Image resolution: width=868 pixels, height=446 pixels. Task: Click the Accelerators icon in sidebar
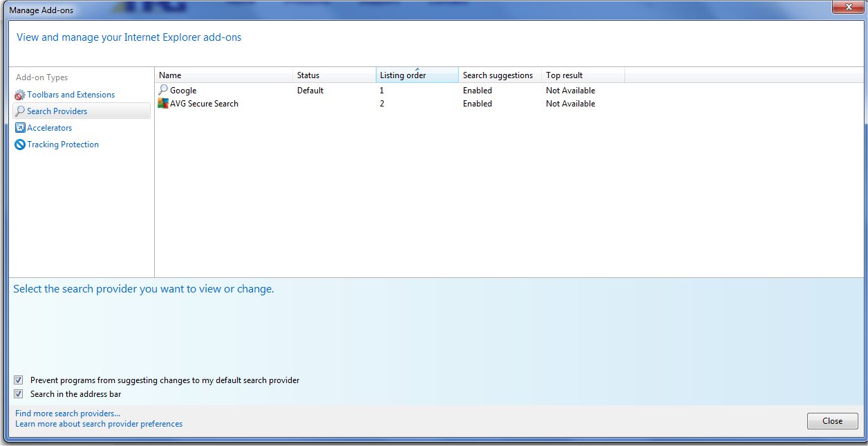20,128
